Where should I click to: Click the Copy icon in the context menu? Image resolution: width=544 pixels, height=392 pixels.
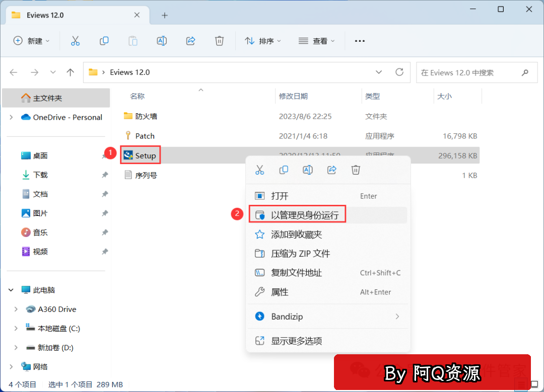coord(284,170)
